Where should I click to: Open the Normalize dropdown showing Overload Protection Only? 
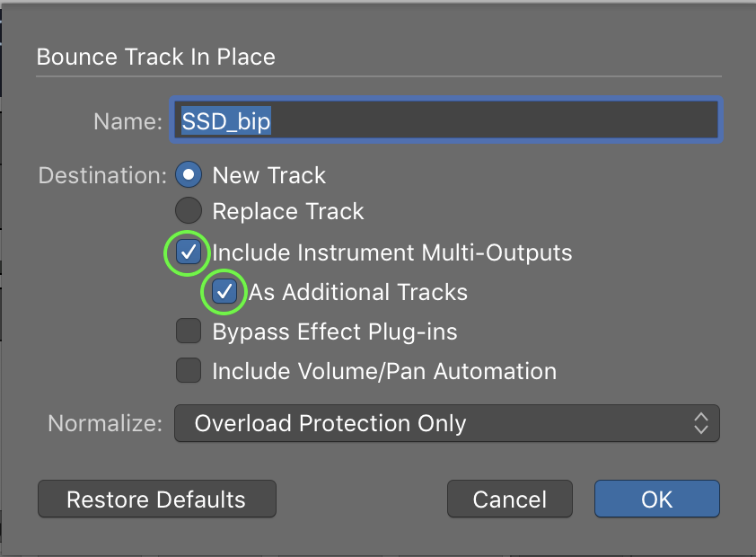click(446, 423)
